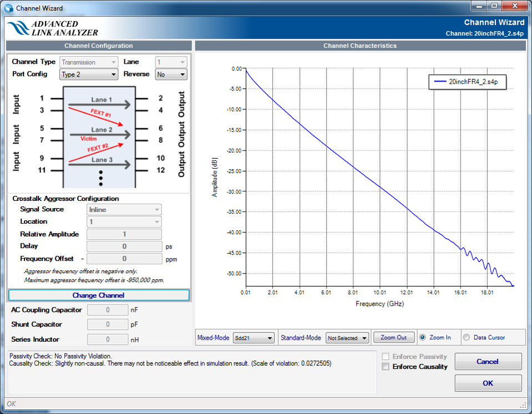Click the OK button

pos(488,383)
